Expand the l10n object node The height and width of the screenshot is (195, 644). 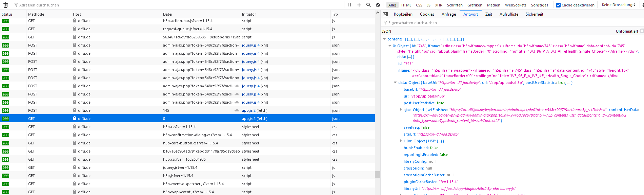[401, 141]
